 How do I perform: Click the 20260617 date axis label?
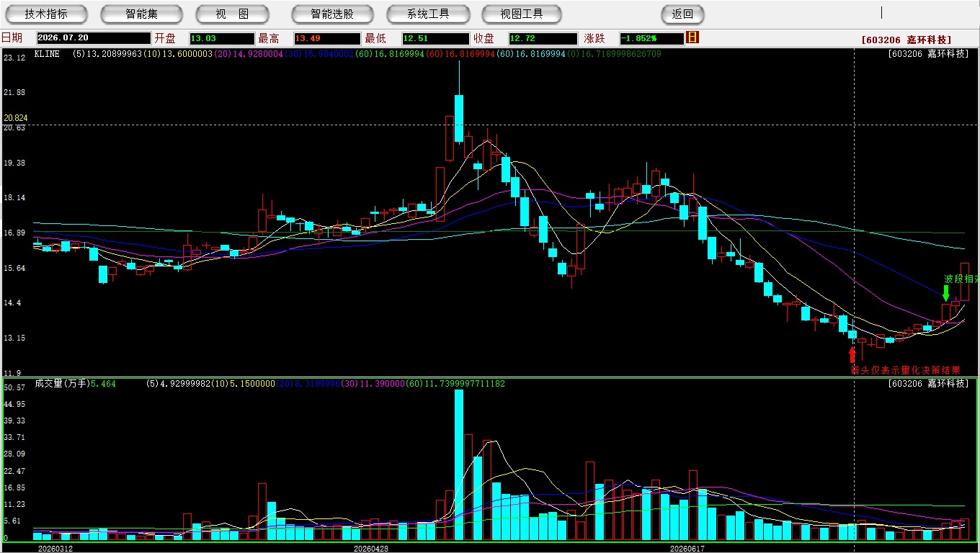687,549
